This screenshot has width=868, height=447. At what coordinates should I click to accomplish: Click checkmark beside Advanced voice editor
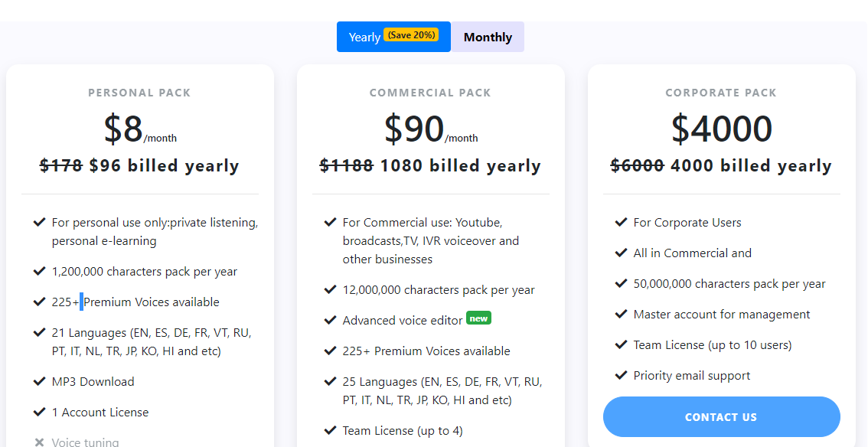(x=331, y=320)
